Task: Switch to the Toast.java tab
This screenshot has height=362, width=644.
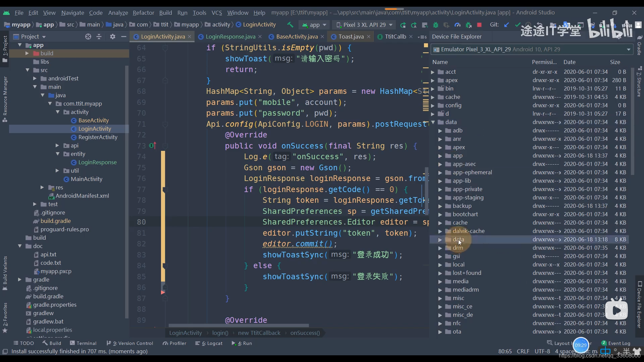Action: coord(351,37)
